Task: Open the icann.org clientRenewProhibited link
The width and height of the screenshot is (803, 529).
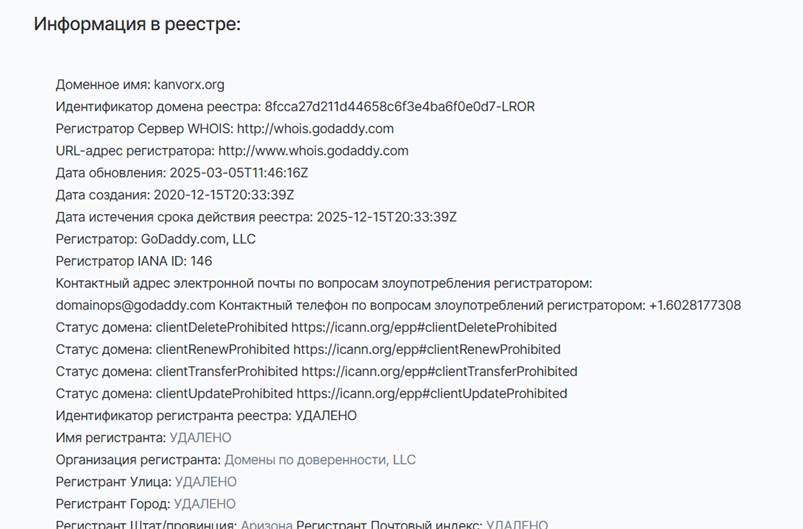Action: point(427,349)
